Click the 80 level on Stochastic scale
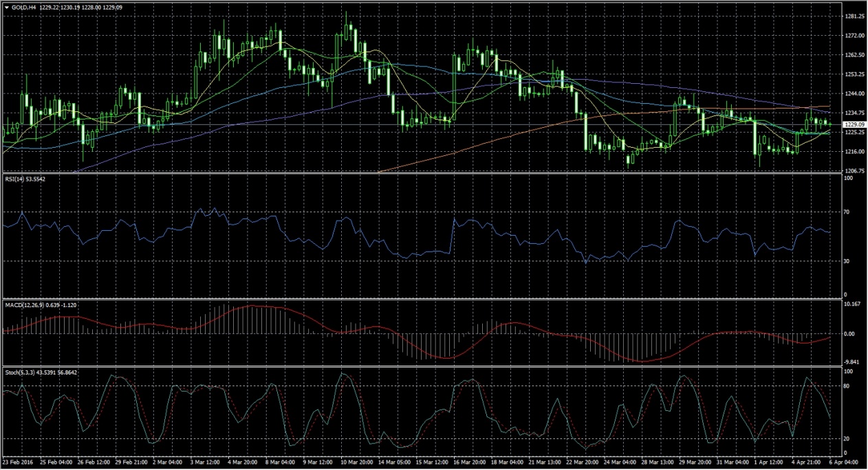Screen dimensions: 868x470 coord(848,387)
